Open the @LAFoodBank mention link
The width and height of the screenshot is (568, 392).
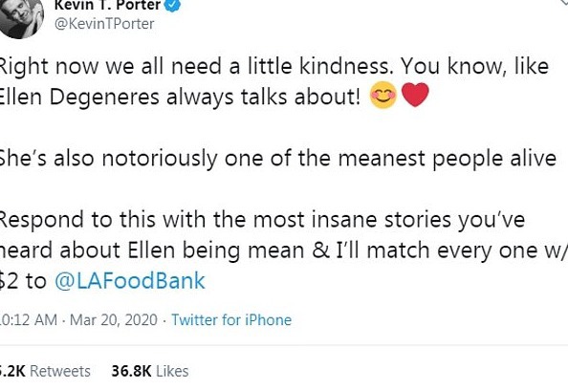tap(130, 281)
